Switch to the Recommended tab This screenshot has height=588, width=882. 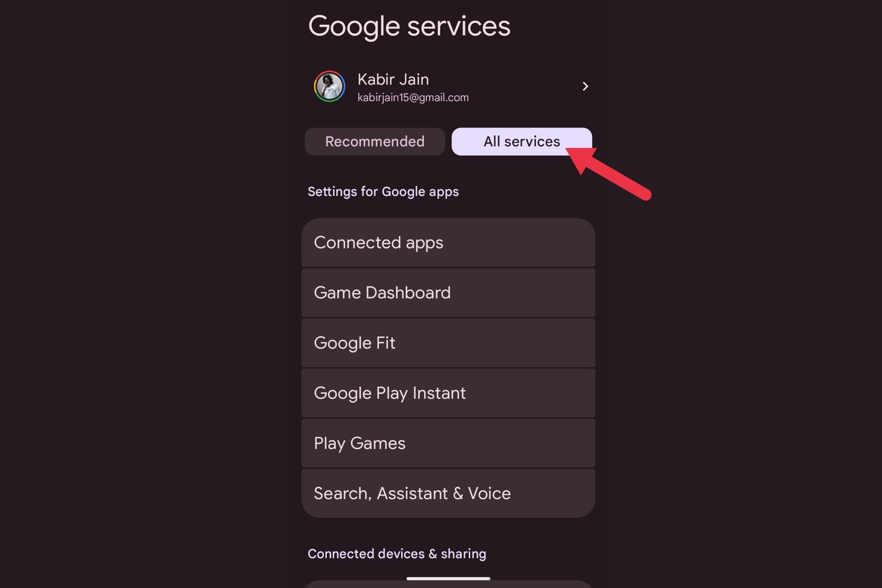pos(375,142)
